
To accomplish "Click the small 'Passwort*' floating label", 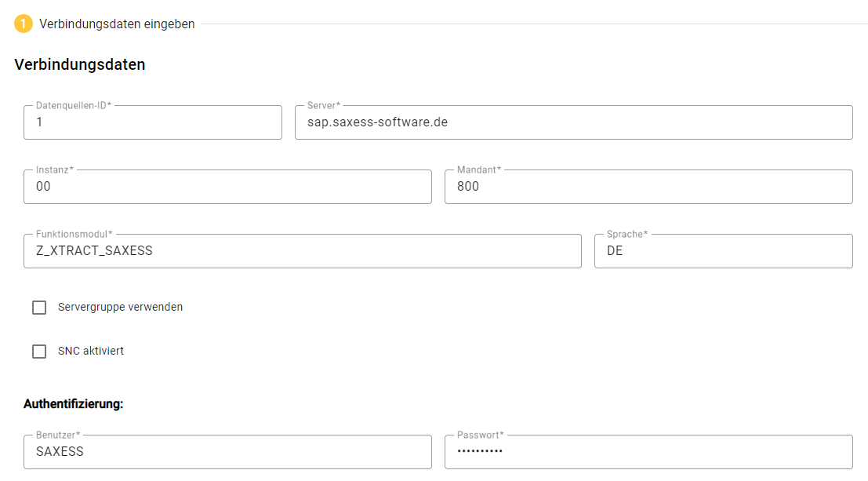I will pos(481,435).
